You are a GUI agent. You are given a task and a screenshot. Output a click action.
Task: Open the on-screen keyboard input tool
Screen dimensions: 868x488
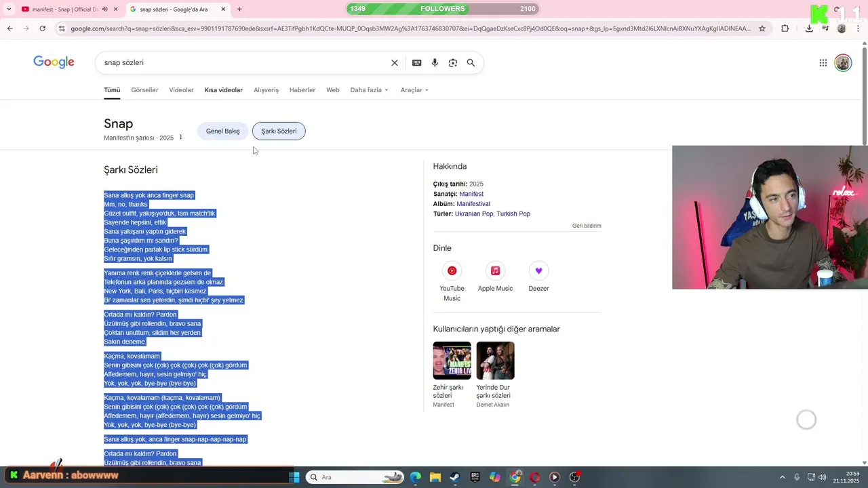[416, 62]
